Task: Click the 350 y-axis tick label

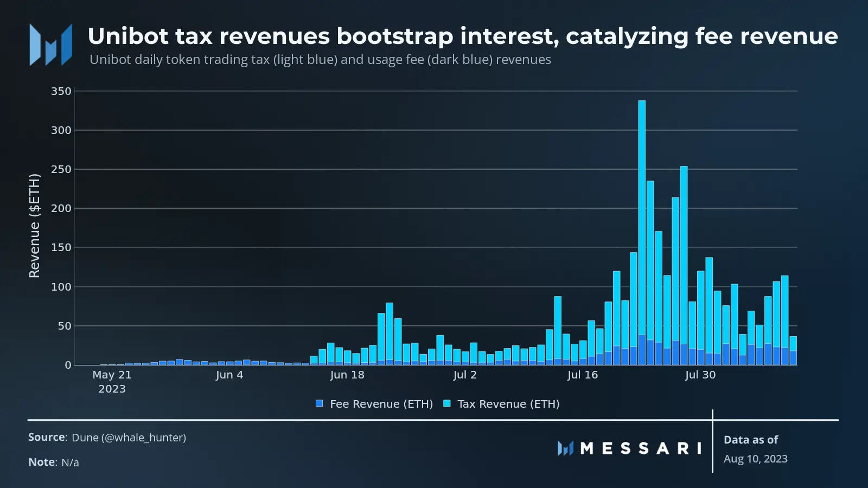Action: [x=61, y=91]
